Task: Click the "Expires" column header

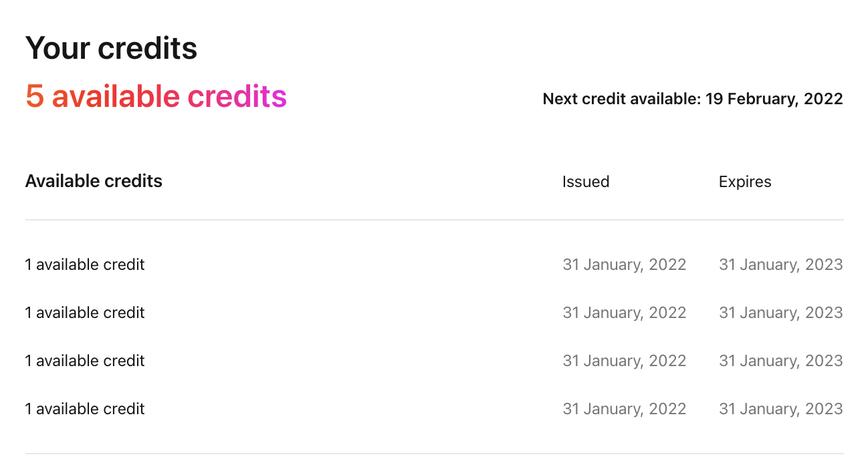Action: coord(745,182)
